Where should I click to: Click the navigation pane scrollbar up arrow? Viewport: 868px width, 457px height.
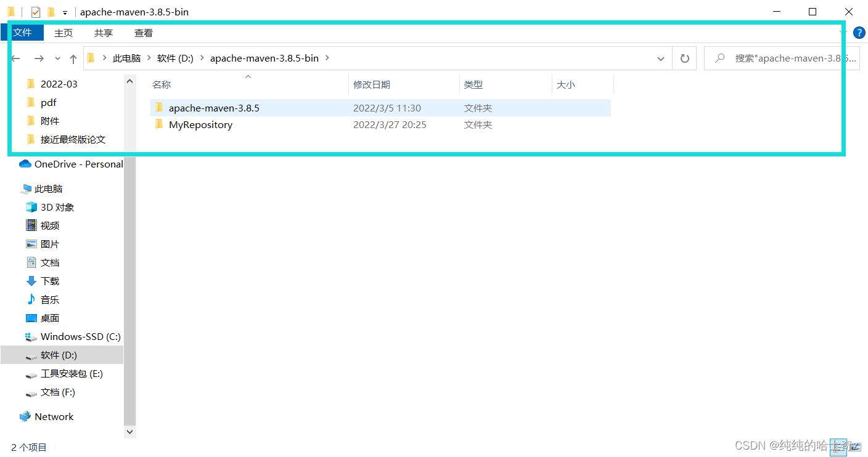129,81
